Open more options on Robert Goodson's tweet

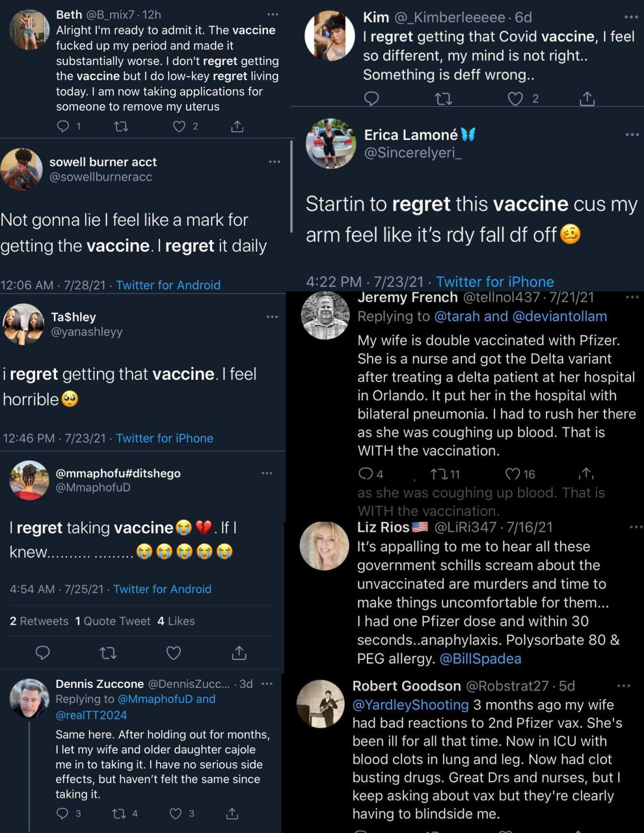click(x=623, y=686)
